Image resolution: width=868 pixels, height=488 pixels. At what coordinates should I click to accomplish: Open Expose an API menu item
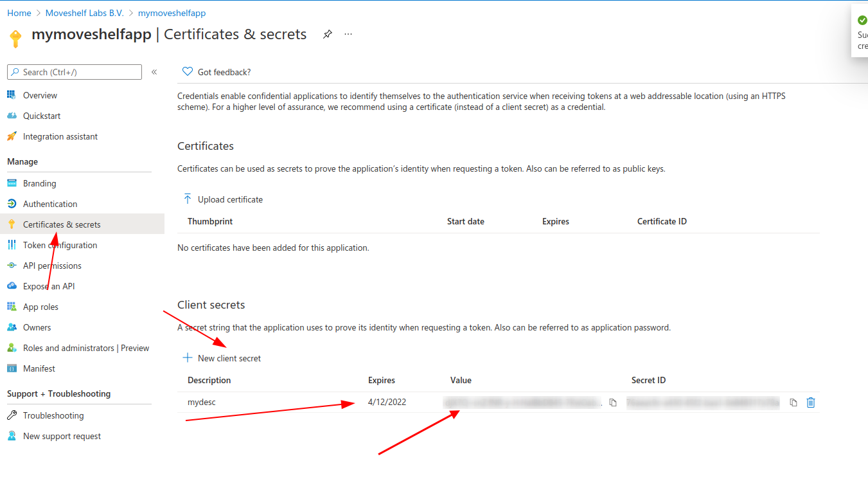(x=49, y=286)
